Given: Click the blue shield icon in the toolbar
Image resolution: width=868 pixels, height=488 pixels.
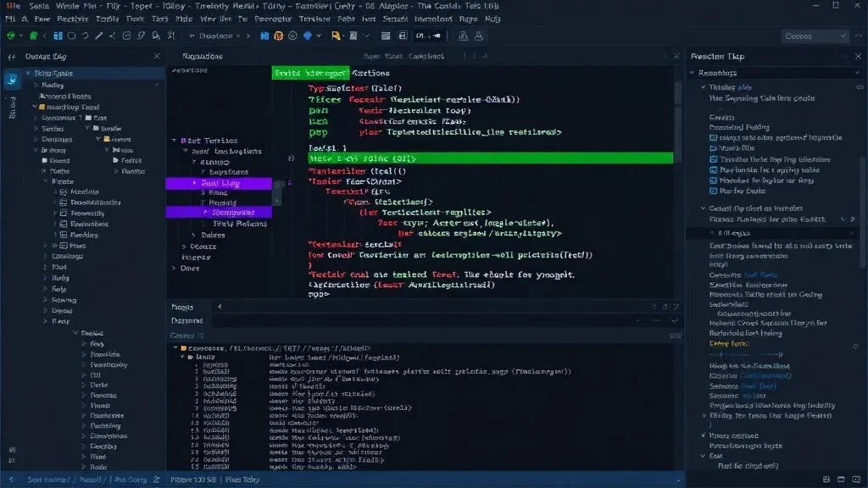Looking at the screenshot, I should (x=307, y=36).
